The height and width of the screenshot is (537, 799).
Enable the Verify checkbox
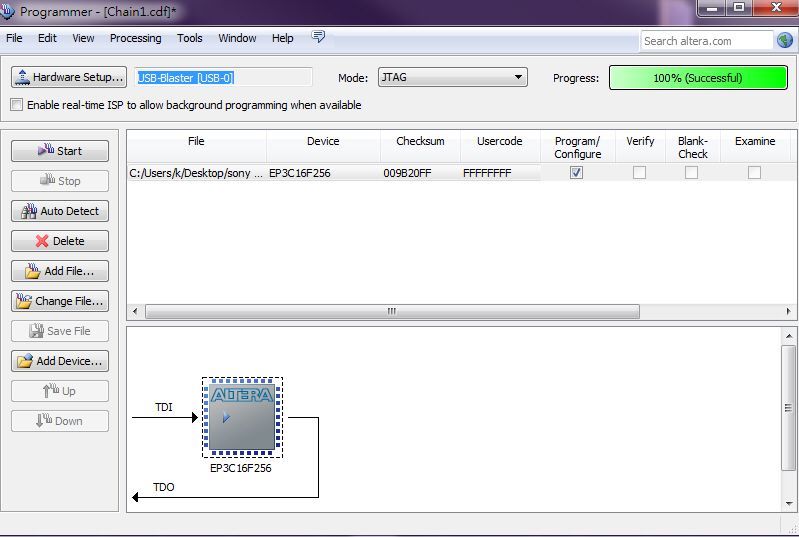pyautogui.click(x=640, y=173)
